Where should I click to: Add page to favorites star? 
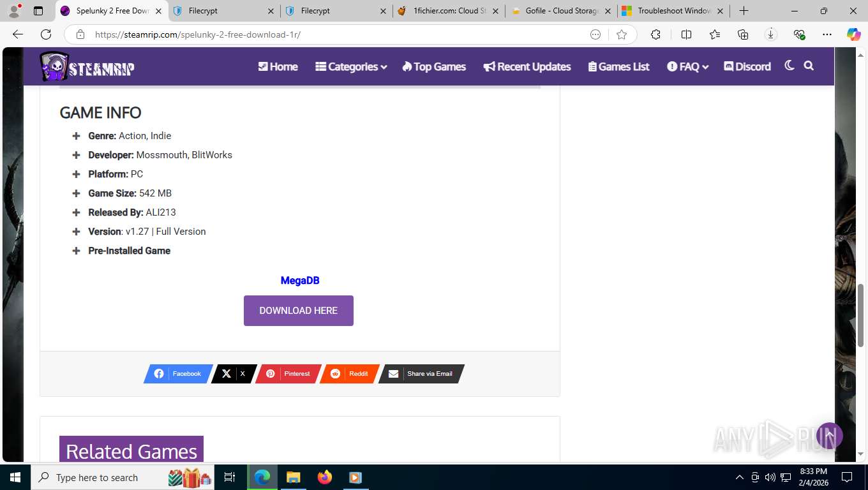tap(622, 34)
